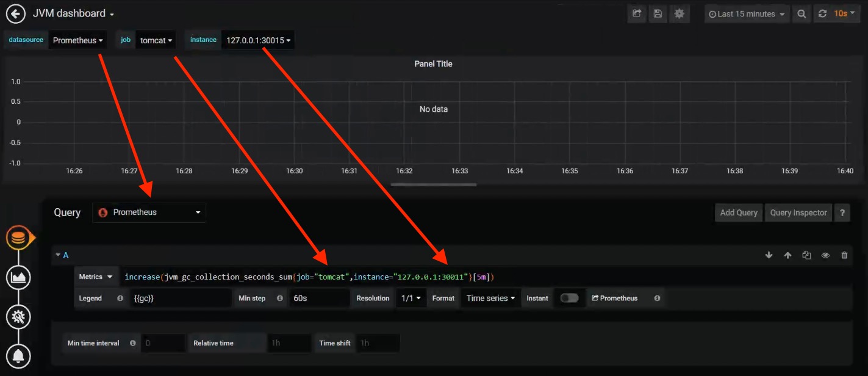Image resolution: width=868 pixels, height=376 pixels.
Task: Hide query A using eye icon
Action: tap(825, 255)
